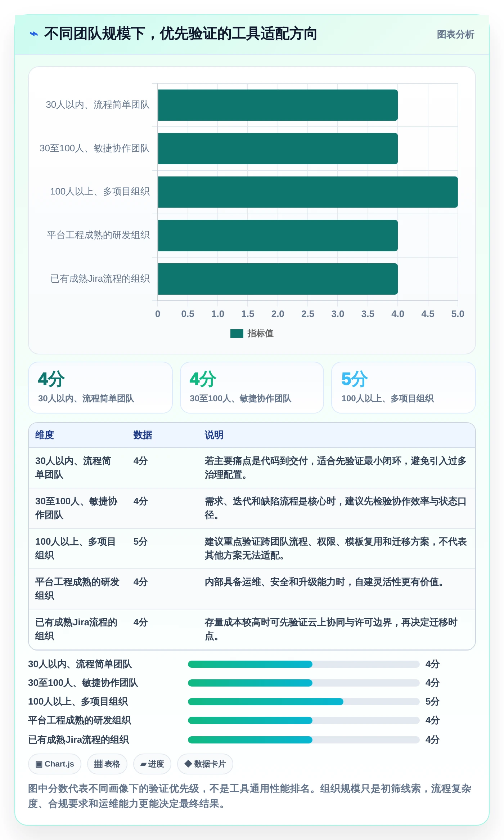Click progress label 平台工程成熟的研发组织
This screenshot has width=504, height=840.
(80, 720)
